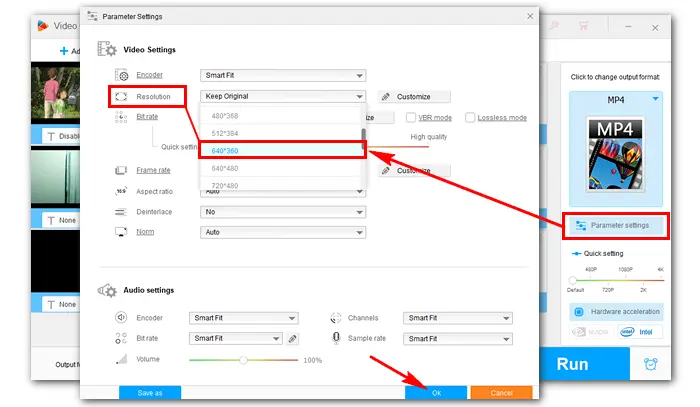Open the video Encoder Smart Fit dropdown
The image size is (700, 407).
pos(283,75)
